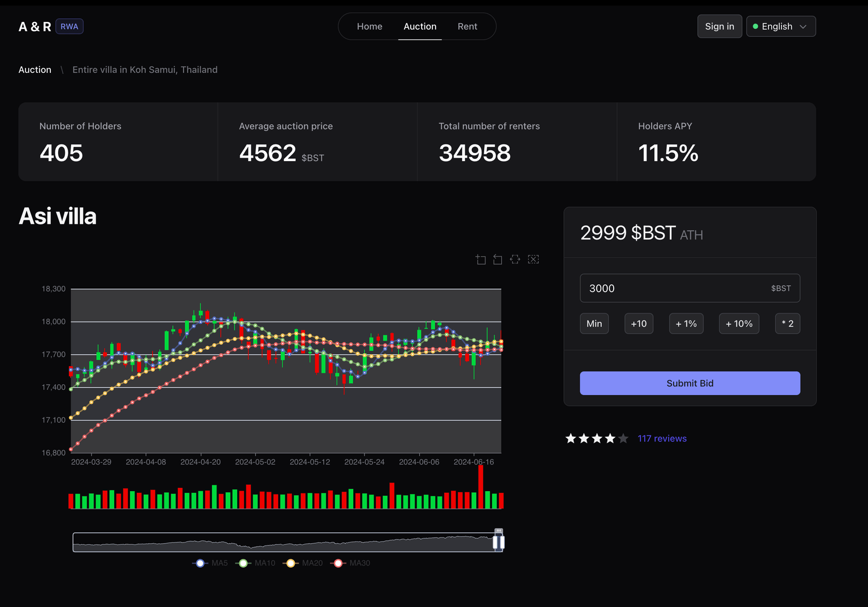
Task: Go to the Home tab
Action: [x=370, y=27]
